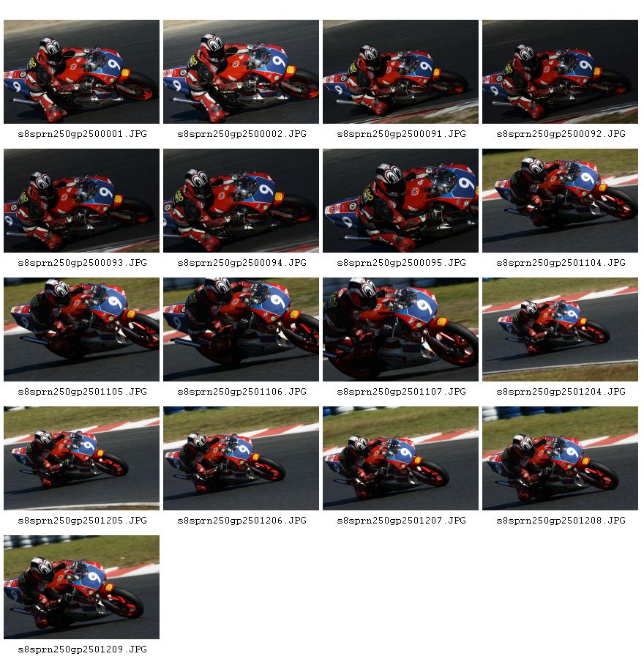
Task: Select the s8sprn250gp2501107.JPG thumbnail
Action: (401, 329)
